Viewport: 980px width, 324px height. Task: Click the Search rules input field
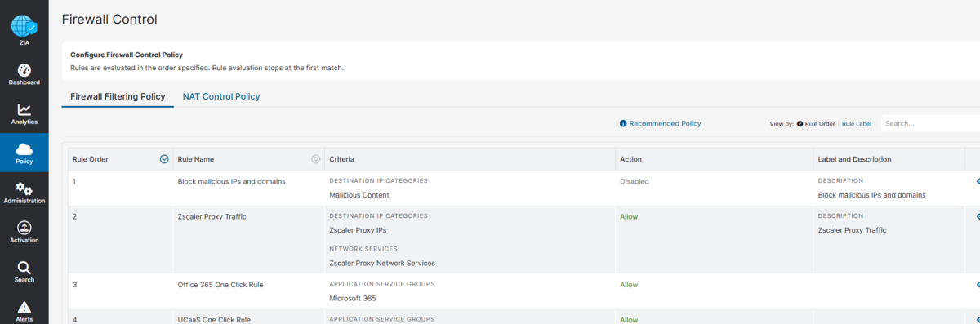929,123
